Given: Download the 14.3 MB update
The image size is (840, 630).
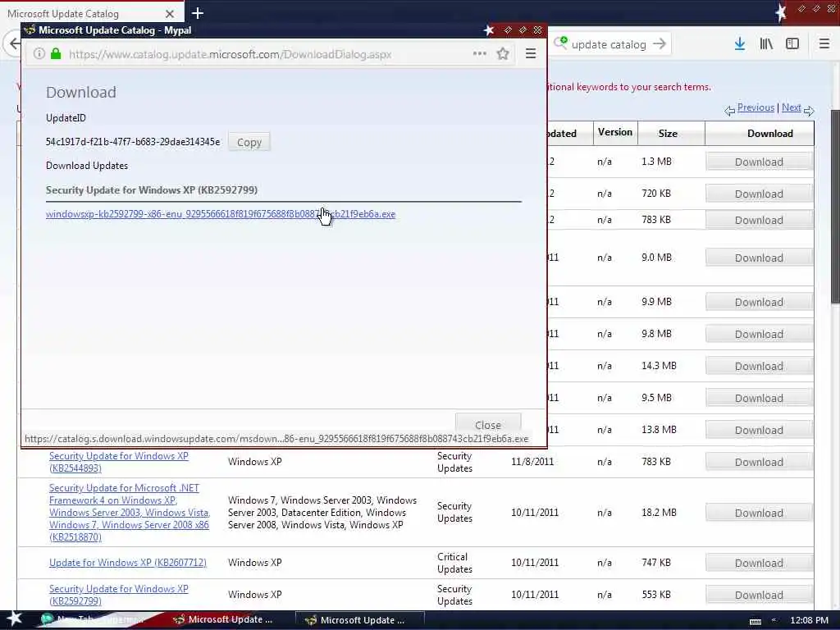Looking at the screenshot, I should [x=759, y=367].
